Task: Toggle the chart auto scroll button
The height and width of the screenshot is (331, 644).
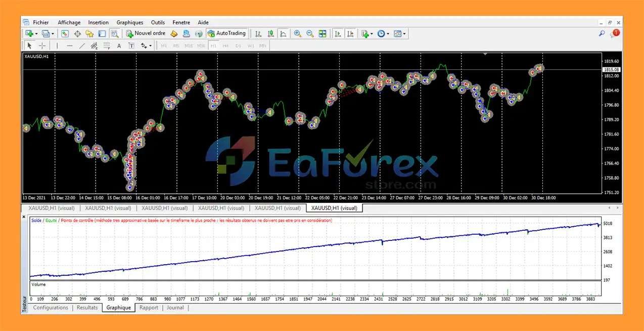Action: [x=338, y=34]
